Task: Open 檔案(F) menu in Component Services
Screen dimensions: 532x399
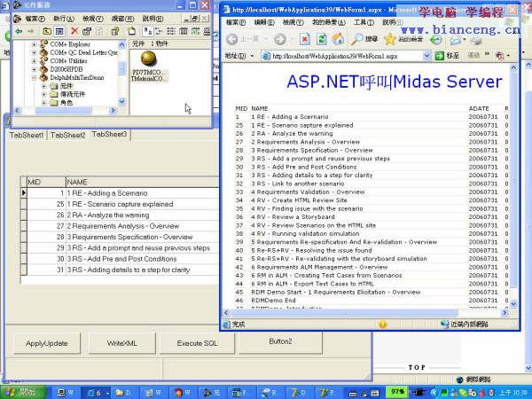Action: point(35,19)
